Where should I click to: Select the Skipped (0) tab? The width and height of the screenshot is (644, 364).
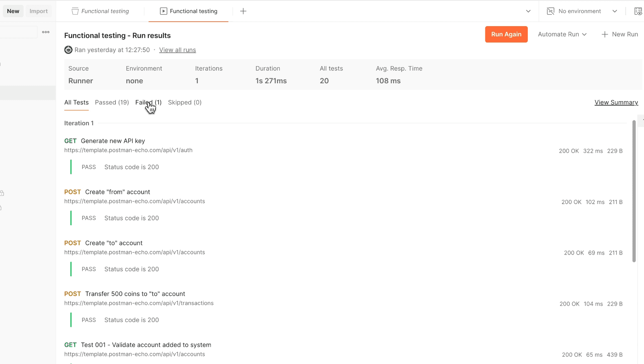click(x=185, y=102)
